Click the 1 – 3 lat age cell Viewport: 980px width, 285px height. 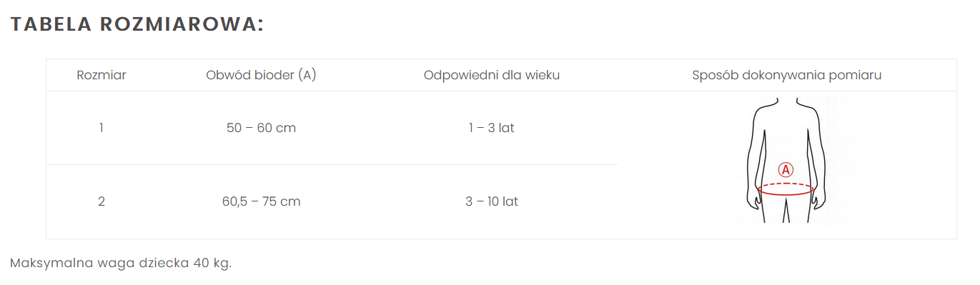492,128
